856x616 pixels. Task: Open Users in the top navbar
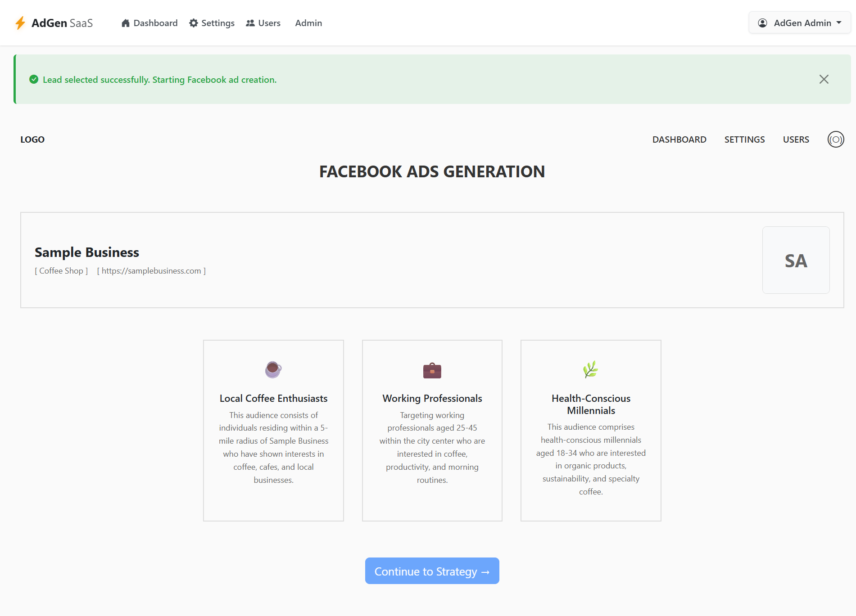263,23
